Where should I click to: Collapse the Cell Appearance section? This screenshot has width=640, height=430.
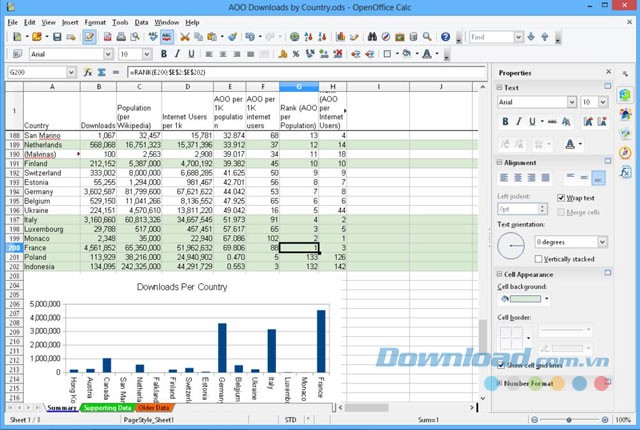[499, 274]
